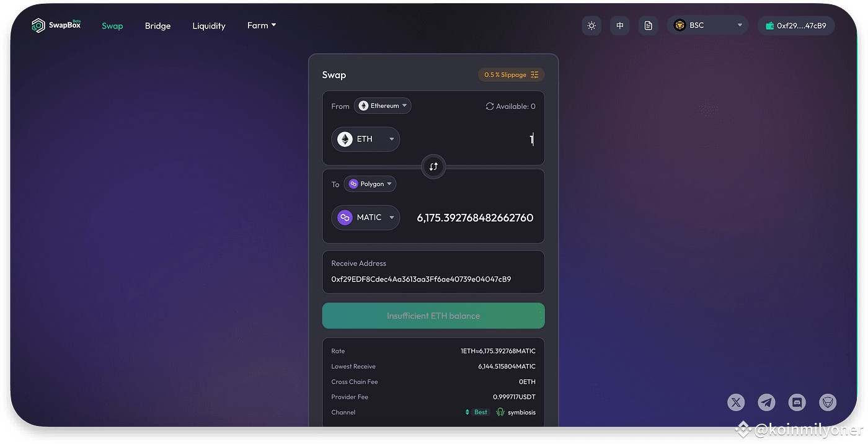The height and width of the screenshot is (444, 868).
Task: Select destination chain Polygon dropdown
Action: 370,184
